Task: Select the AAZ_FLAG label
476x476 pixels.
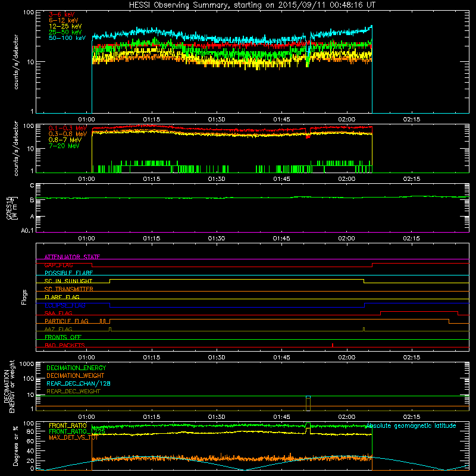Action: pyautogui.click(x=58, y=329)
